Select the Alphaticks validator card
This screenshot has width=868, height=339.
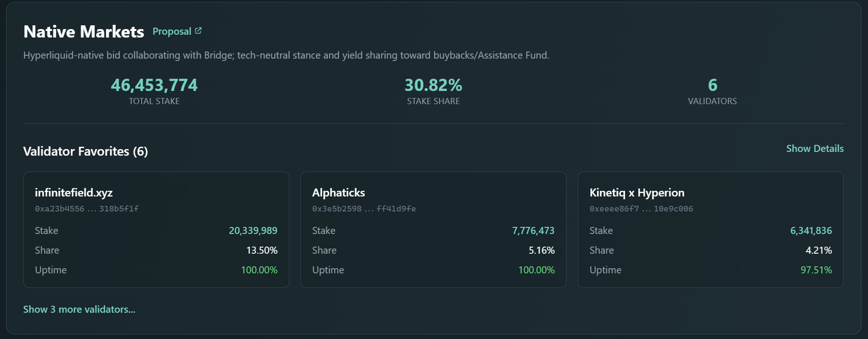pyautogui.click(x=433, y=230)
